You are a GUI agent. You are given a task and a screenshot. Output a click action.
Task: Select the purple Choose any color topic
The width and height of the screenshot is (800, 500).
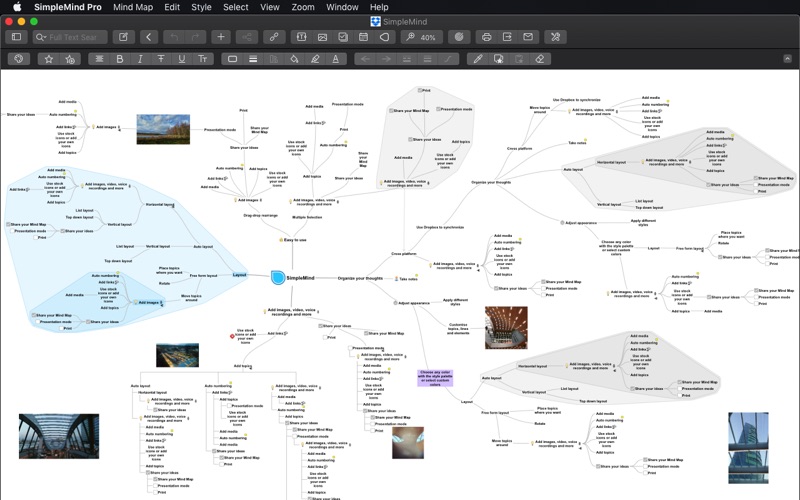pos(435,378)
